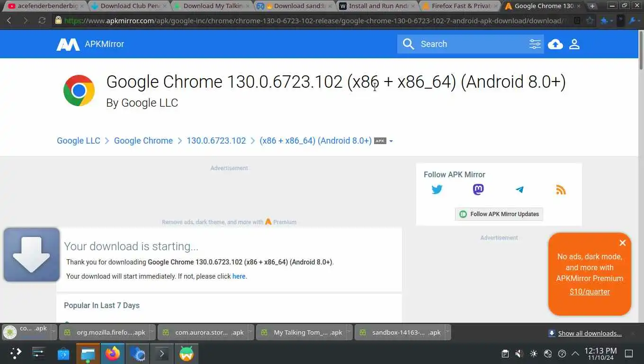Show hidden system tray icons arrow
The width and height of the screenshot is (644, 364).
click(x=575, y=354)
